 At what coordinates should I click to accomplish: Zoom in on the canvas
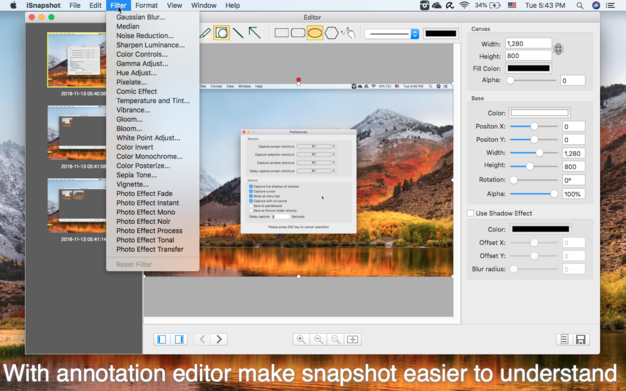[301, 339]
